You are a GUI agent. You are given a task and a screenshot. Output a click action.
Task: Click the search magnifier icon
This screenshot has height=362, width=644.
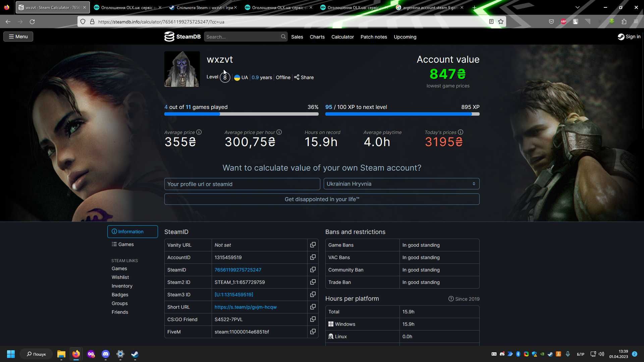click(x=283, y=37)
